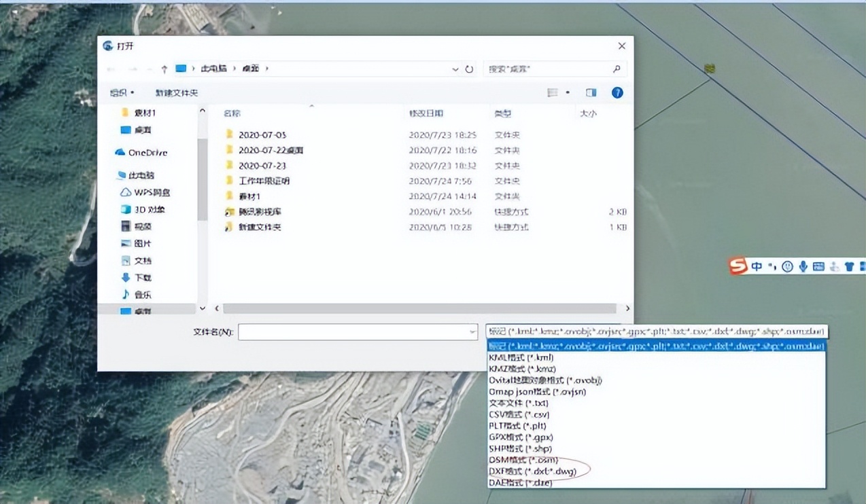Click the search magnifier icon
The image size is (866, 504).
(616, 69)
